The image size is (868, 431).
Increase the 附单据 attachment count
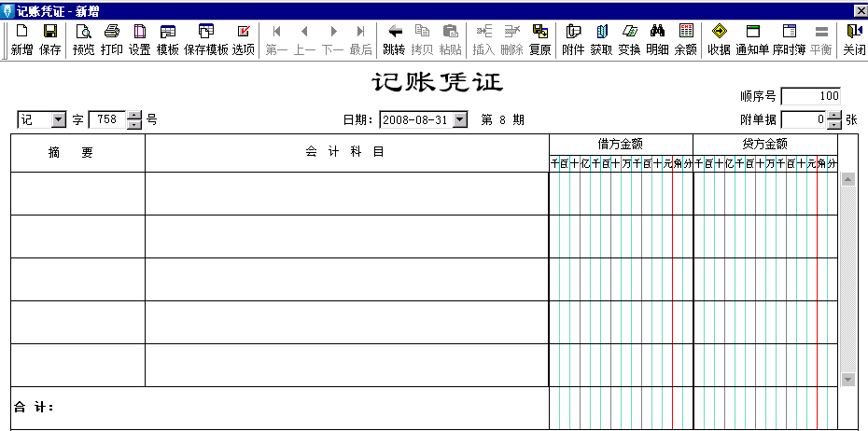[x=834, y=116]
